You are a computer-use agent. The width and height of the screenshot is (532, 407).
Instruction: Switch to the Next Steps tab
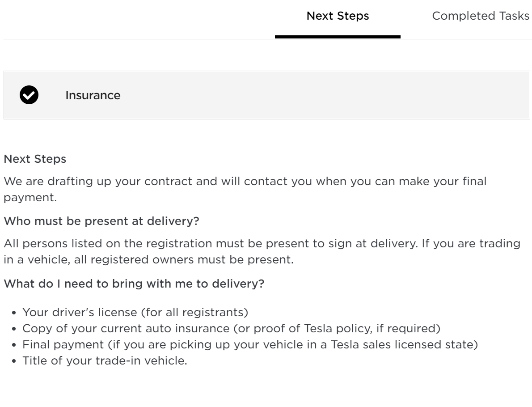338,16
